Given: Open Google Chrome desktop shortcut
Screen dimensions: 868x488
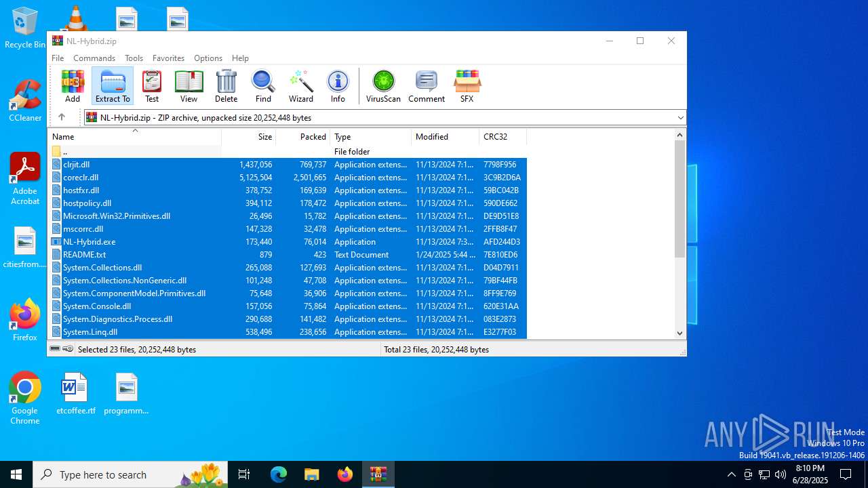Looking at the screenshot, I should tap(25, 399).
